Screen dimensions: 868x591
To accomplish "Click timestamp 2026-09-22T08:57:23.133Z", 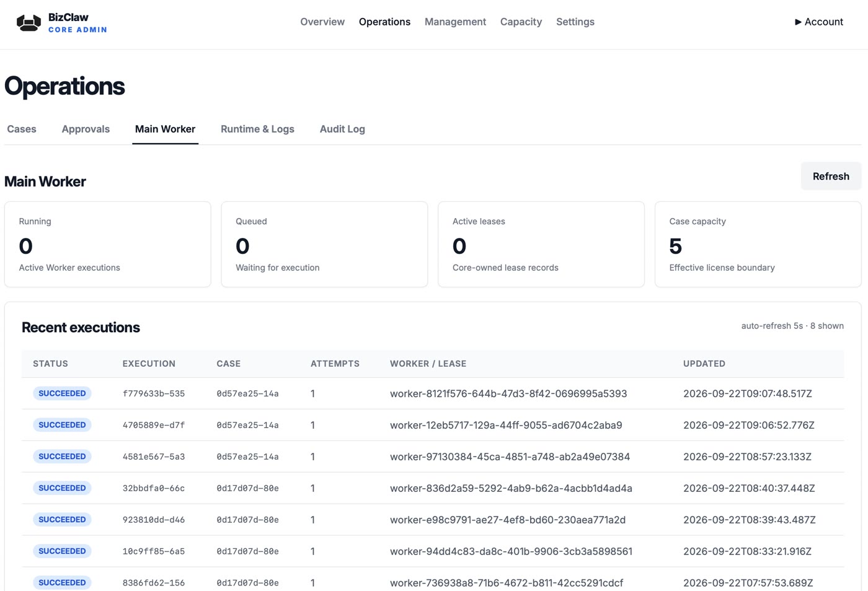I will (748, 457).
